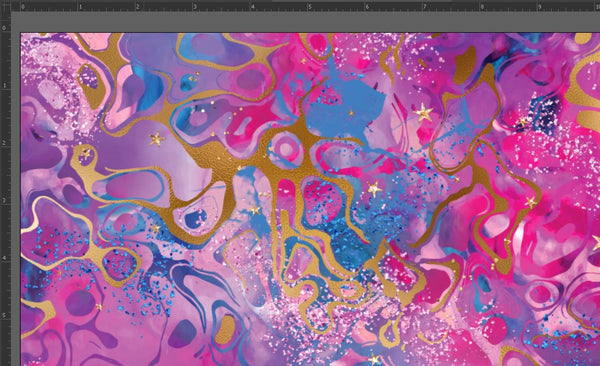The height and width of the screenshot is (366, 600).
Task: Click the gold-ringed pink circle in the center
Action: [285, 149]
